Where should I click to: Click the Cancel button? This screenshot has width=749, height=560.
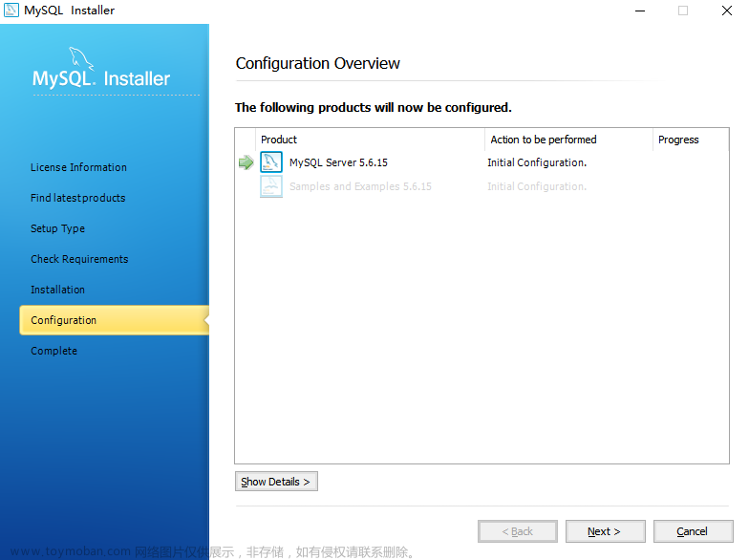point(694,531)
